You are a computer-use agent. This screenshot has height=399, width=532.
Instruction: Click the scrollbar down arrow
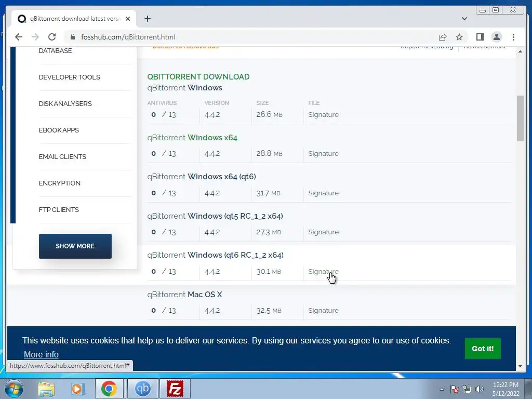click(x=520, y=366)
